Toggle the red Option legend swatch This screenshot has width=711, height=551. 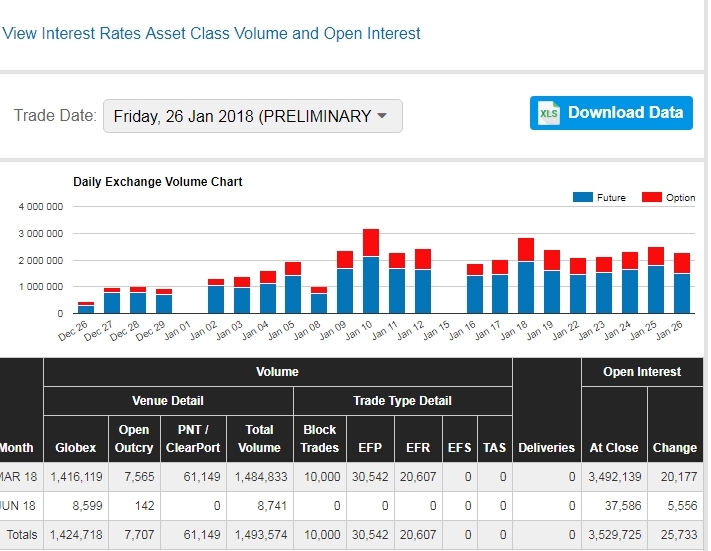click(652, 198)
